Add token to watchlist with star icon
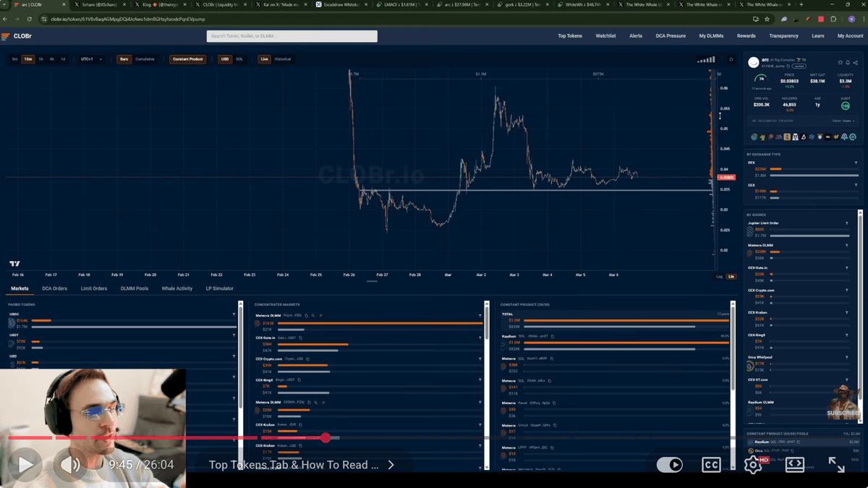This screenshot has height=488, width=868. pyautogui.click(x=841, y=63)
